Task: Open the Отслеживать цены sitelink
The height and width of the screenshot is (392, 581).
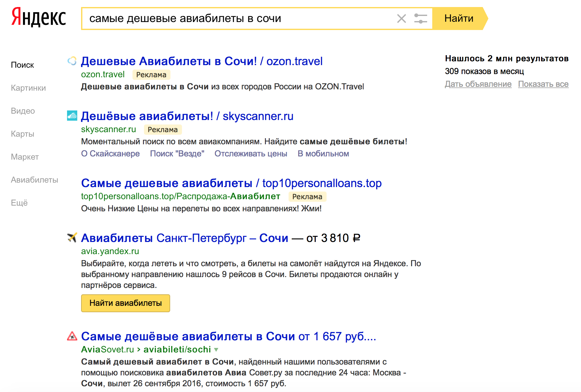Action: [251, 154]
